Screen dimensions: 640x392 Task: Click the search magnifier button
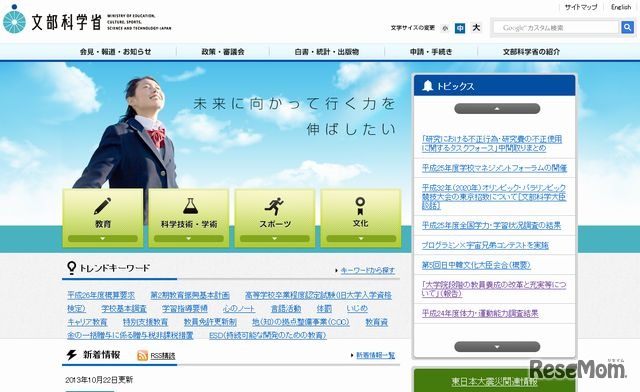point(627,27)
